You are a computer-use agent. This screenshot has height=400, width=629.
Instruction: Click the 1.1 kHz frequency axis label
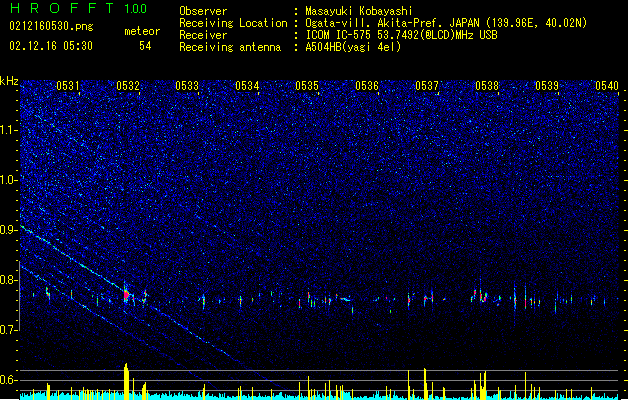[x=9, y=130]
